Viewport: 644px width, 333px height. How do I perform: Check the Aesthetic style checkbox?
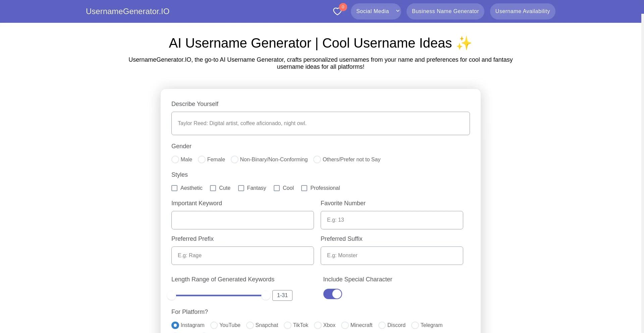174,188
